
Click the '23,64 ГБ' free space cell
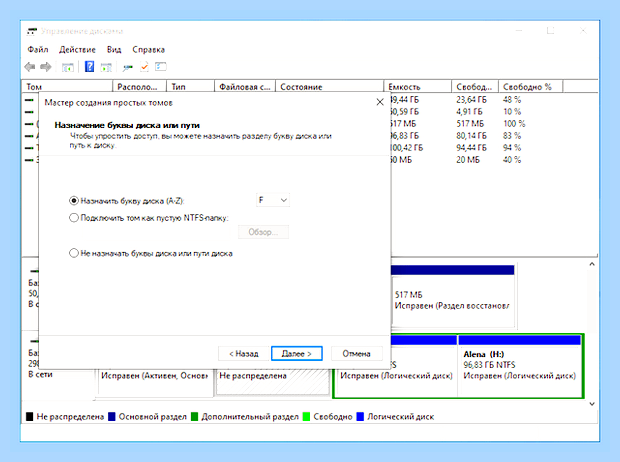[471, 100]
